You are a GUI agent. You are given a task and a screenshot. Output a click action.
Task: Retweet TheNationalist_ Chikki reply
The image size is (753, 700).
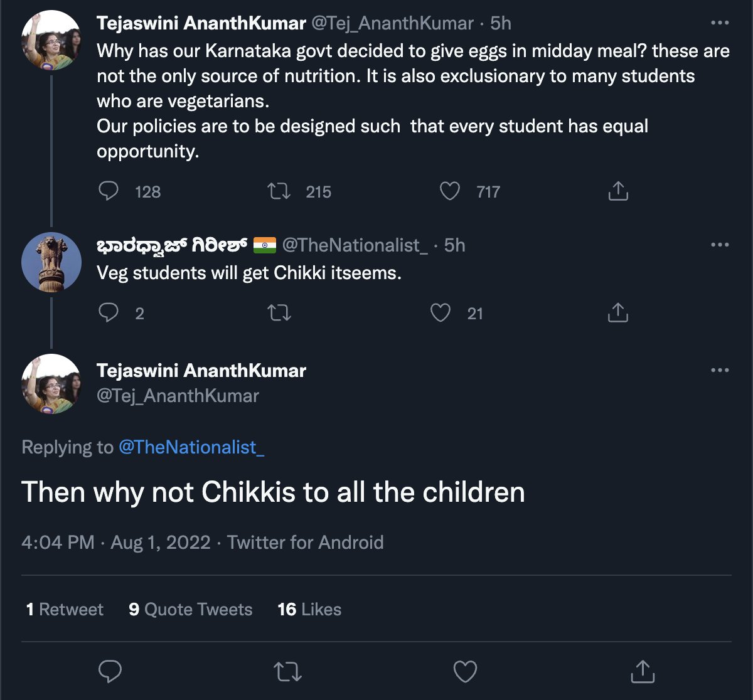pos(279,312)
